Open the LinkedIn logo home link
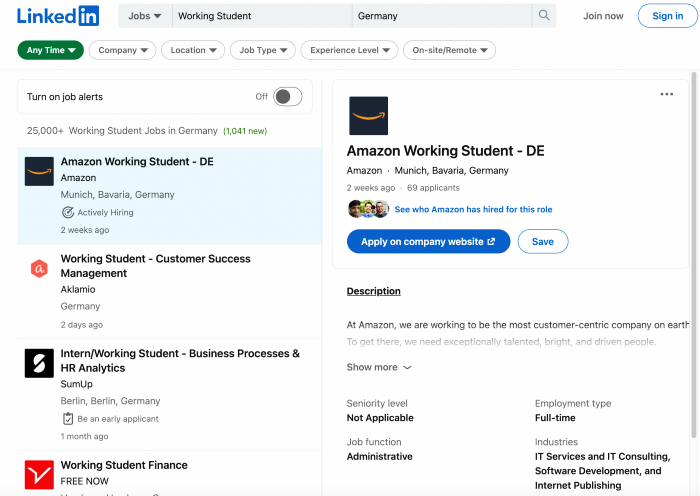Viewport: 700px width, 496px height. pyautogui.click(x=58, y=16)
